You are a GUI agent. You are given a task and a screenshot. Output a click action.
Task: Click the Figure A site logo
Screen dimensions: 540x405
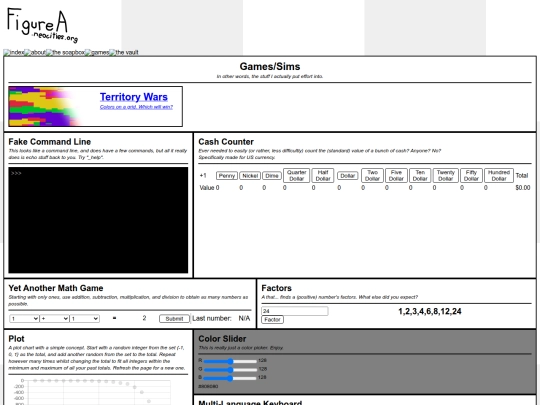(x=42, y=25)
